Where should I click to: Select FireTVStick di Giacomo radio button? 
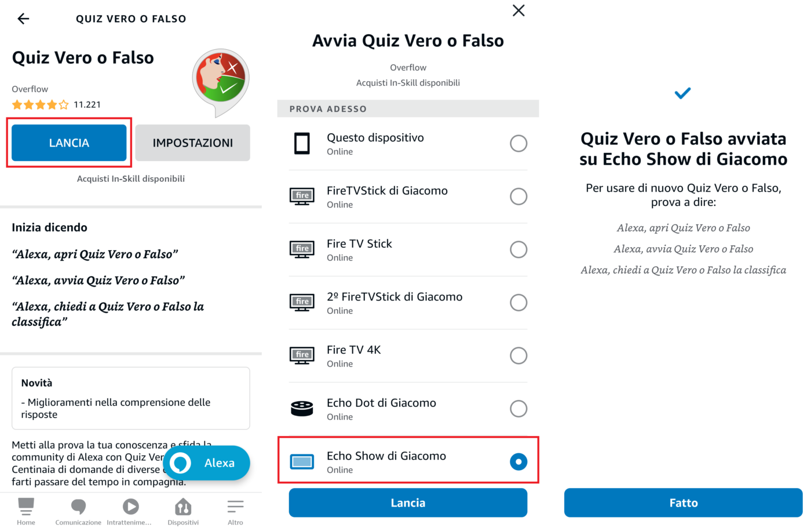click(518, 197)
